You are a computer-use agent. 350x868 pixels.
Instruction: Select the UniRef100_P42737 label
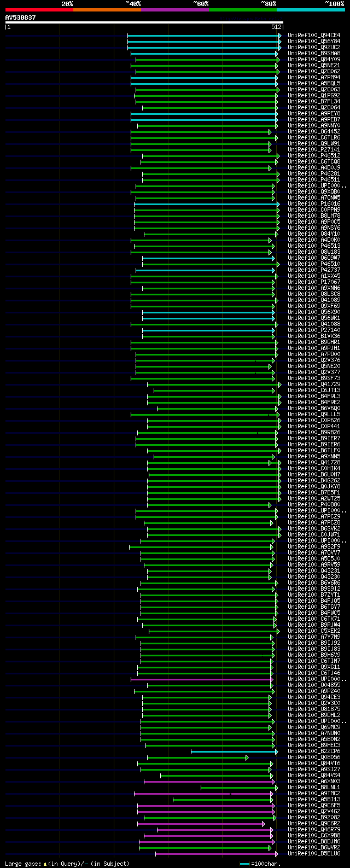314,270
